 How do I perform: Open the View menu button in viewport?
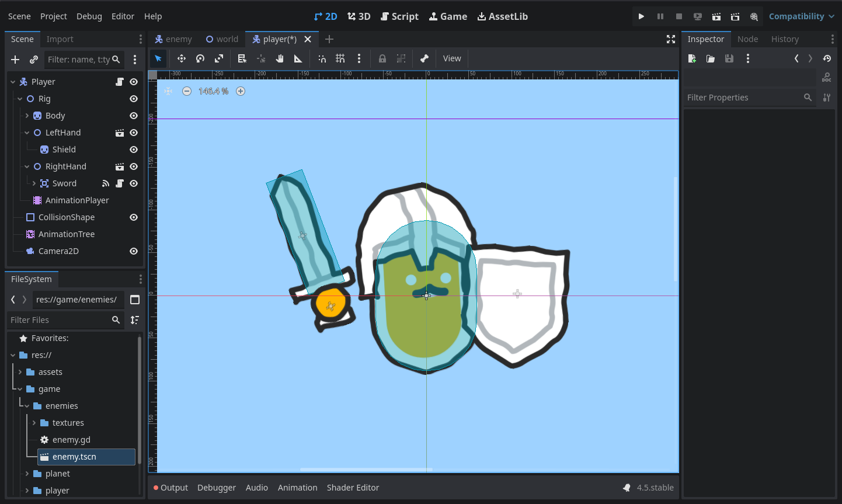point(451,58)
